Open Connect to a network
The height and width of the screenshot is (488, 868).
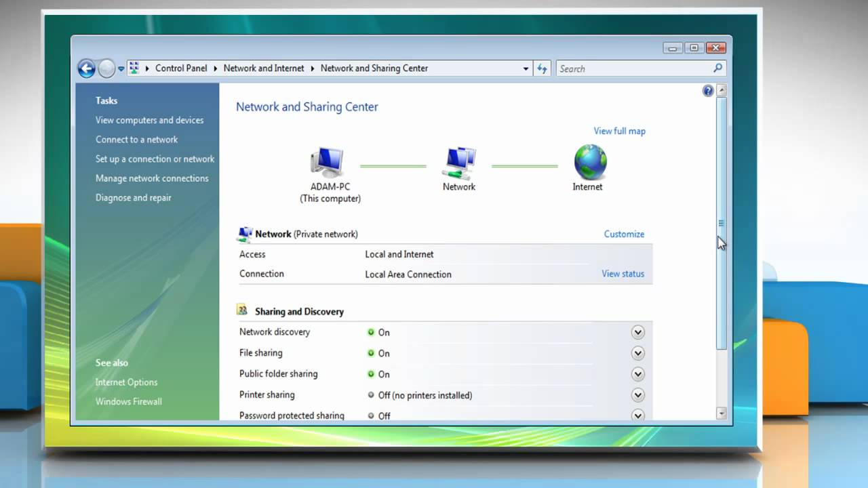pyautogui.click(x=136, y=140)
